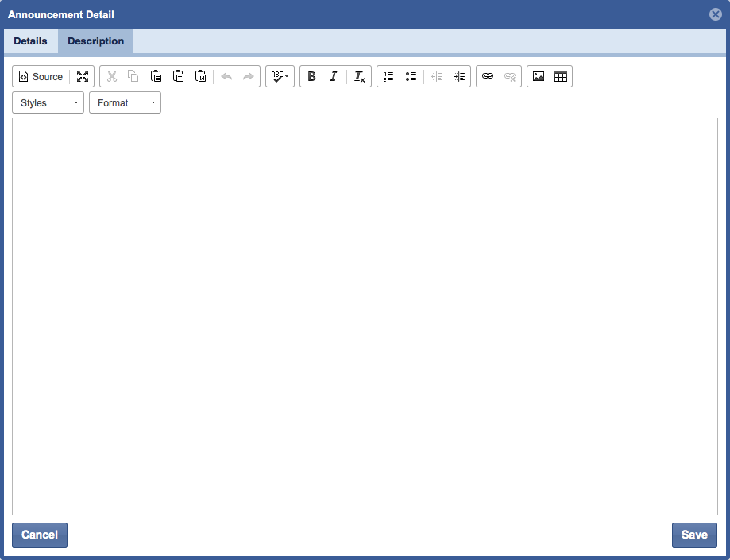Open the spell check dropdown
The height and width of the screenshot is (560, 730).
[x=280, y=77]
